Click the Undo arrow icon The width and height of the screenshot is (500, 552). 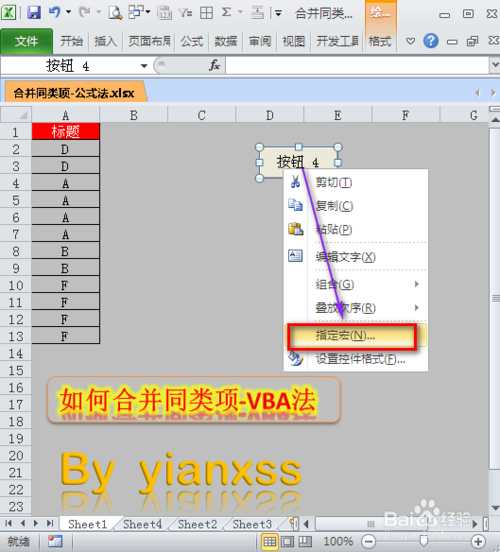click(55, 13)
